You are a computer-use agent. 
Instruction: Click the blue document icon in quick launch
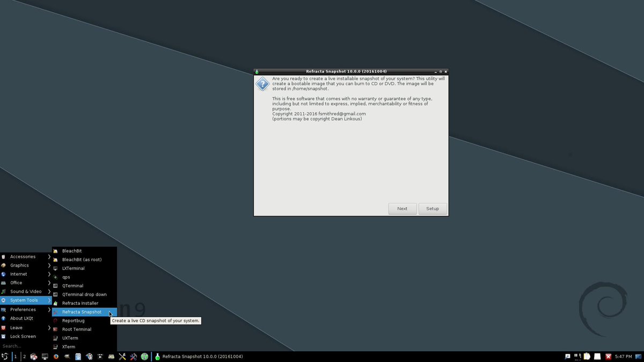pos(78,357)
